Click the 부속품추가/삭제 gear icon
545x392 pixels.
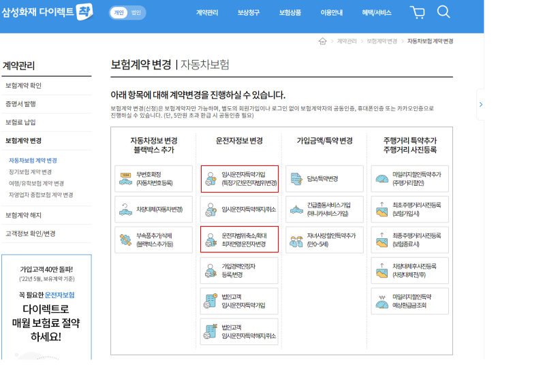coord(125,240)
